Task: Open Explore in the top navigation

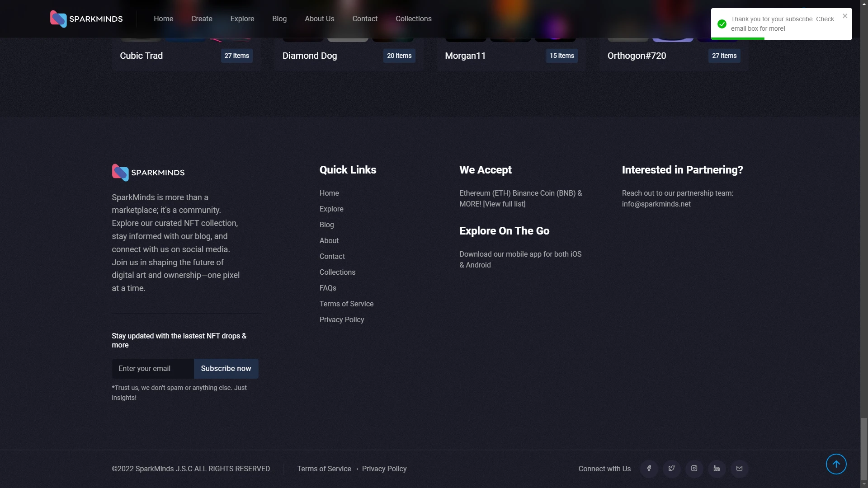Action: [242, 19]
